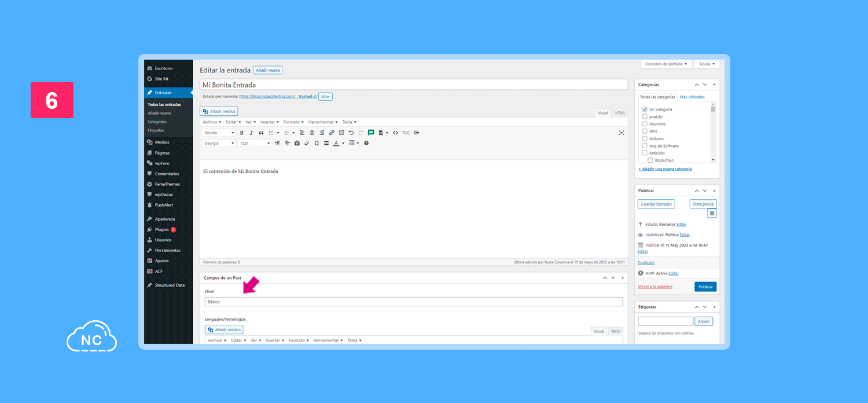
Task: Open the Párrafo format dropdown
Action: click(219, 133)
